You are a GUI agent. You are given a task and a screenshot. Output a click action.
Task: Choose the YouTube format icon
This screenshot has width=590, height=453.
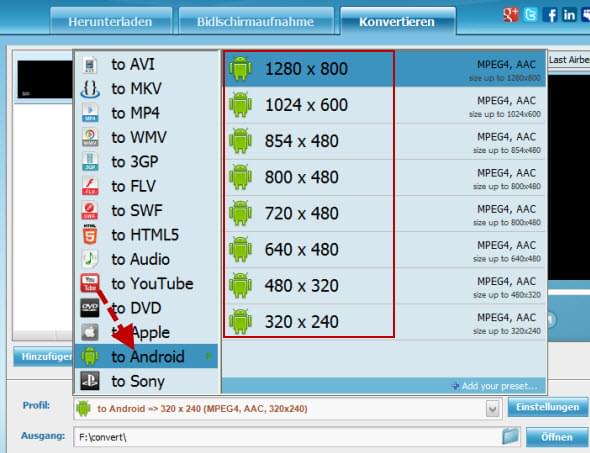pos(90,283)
